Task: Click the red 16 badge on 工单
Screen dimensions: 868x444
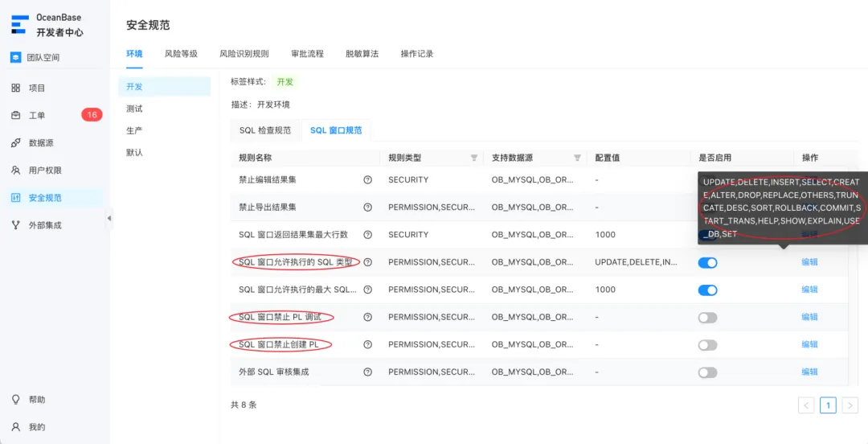Action: [x=92, y=115]
